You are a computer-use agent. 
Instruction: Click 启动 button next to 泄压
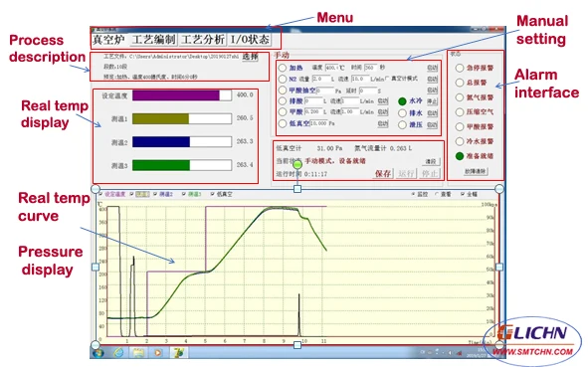click(433, 125)
